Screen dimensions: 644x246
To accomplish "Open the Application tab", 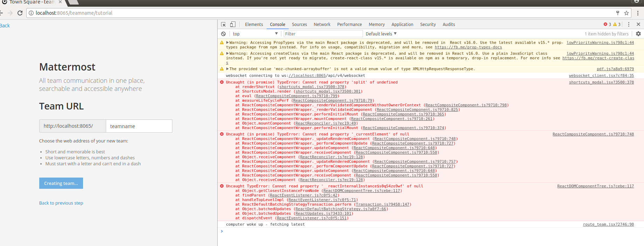I will (402, 24).
